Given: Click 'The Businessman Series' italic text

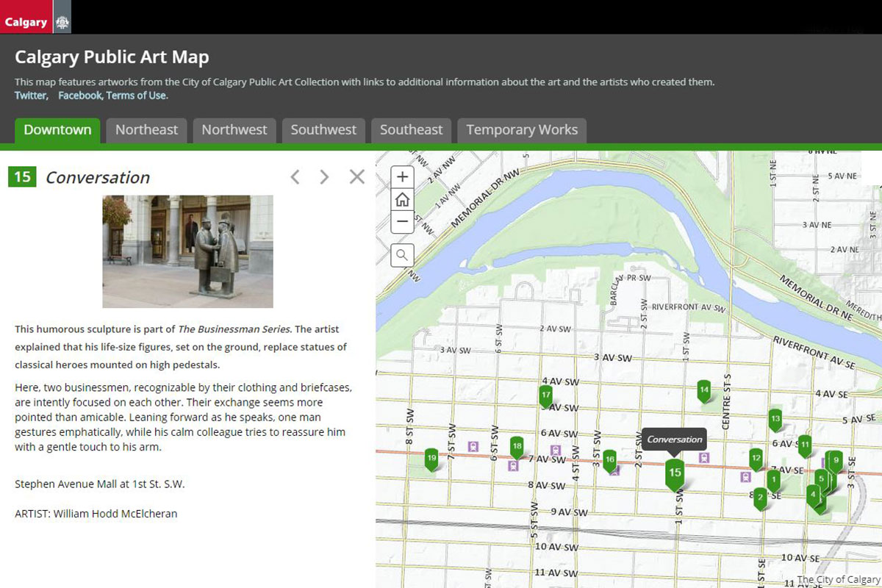Looking at the screenshot, I should click(234, 329).
